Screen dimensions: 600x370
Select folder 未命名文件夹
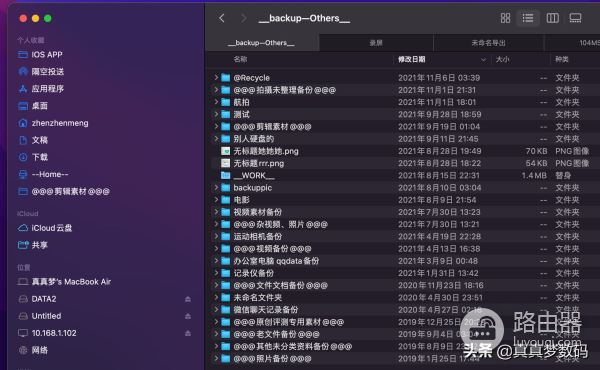point(258,298)
